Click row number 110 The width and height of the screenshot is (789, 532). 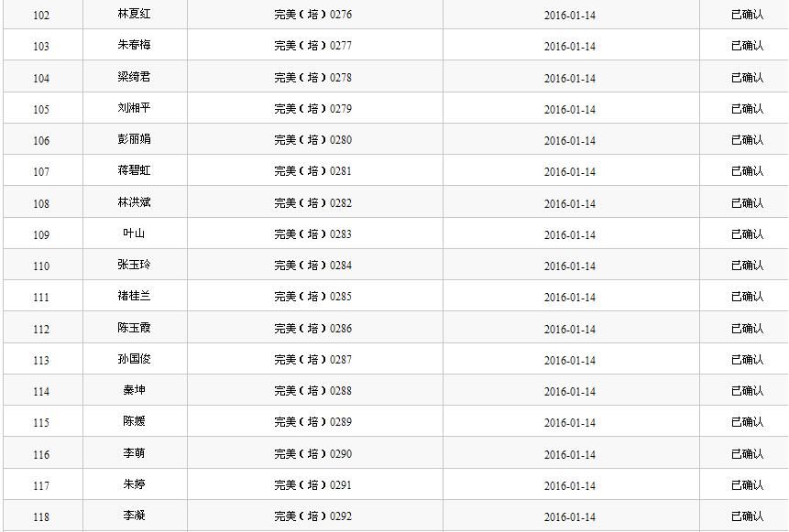click(x=41, y=266)
